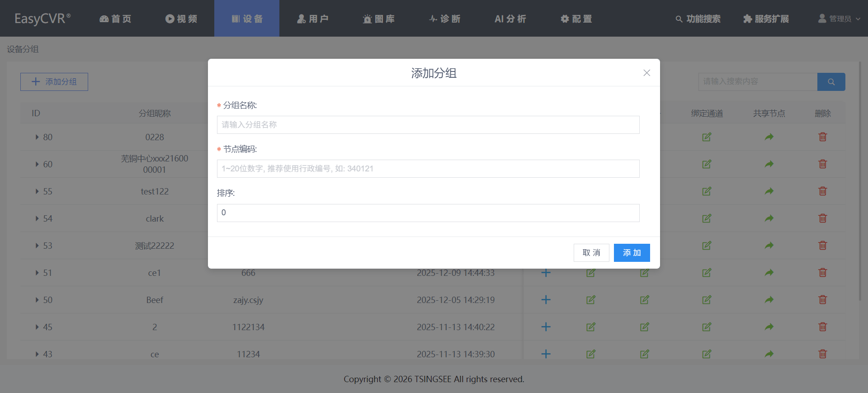Click the 分组名称 group name input
This screenshot has height=393, width=868.
[428, 125]
